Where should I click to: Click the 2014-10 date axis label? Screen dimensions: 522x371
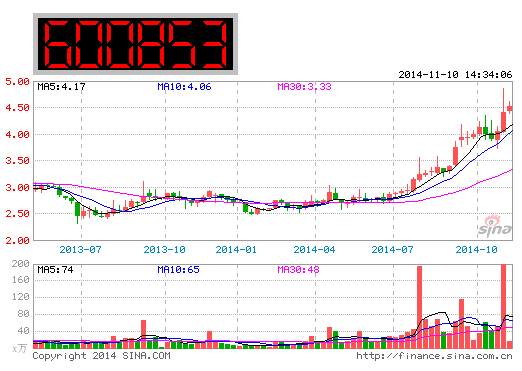(x=476, y=249)
